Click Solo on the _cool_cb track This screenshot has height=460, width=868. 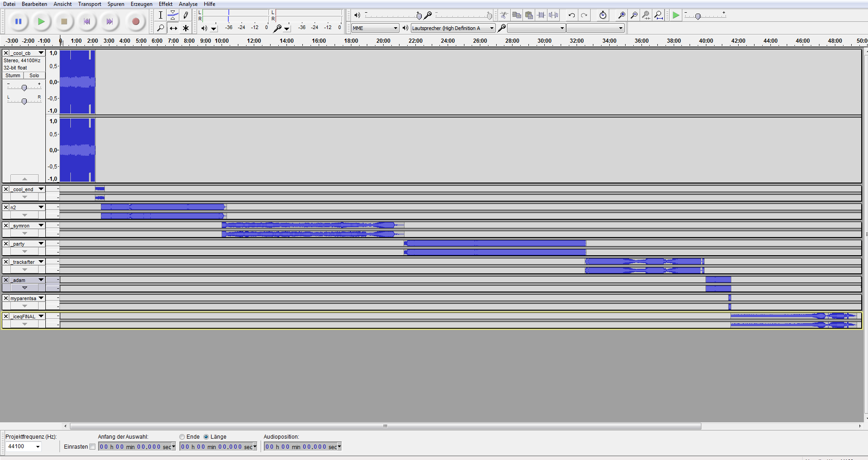pos(34,76)
